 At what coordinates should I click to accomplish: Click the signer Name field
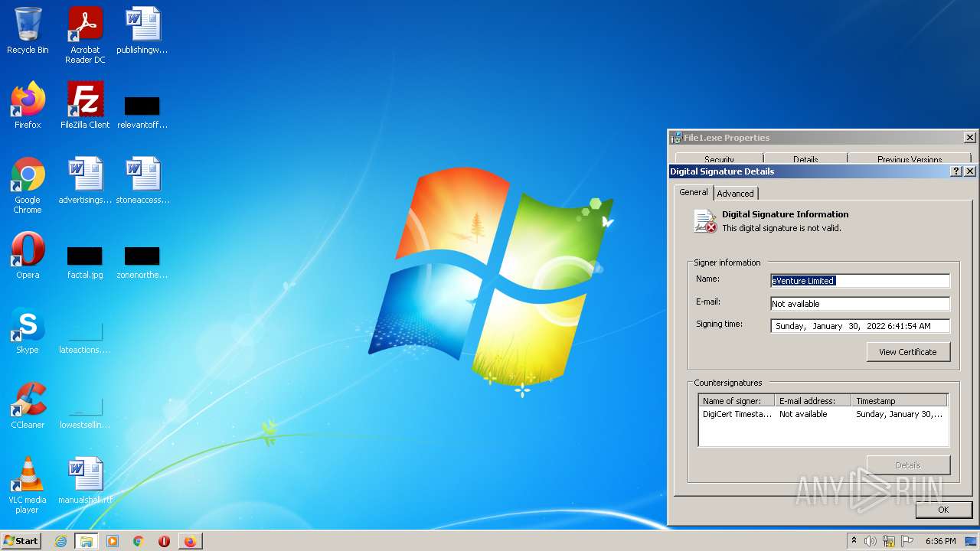[860, 281]
